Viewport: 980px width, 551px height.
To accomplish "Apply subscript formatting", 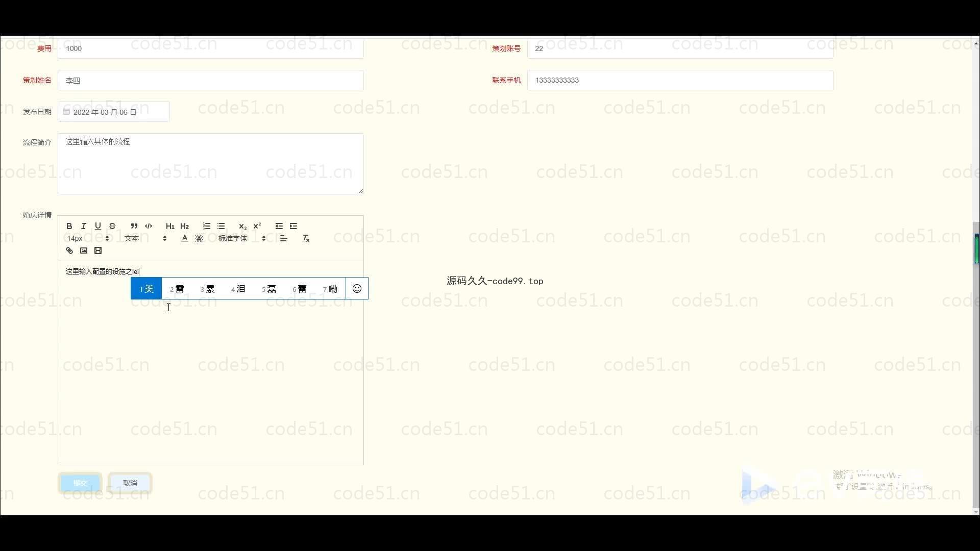I will tap(242, 226).
